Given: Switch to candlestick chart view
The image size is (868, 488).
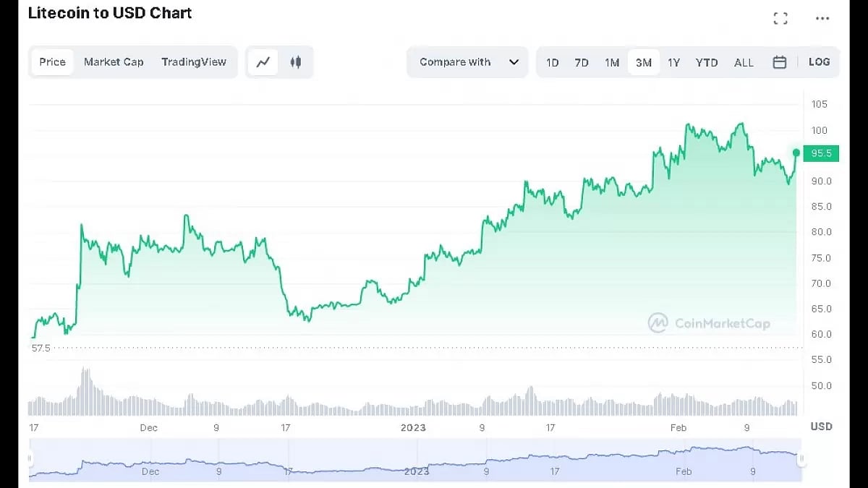Looking at the screenshot, I should pos(295,62).
